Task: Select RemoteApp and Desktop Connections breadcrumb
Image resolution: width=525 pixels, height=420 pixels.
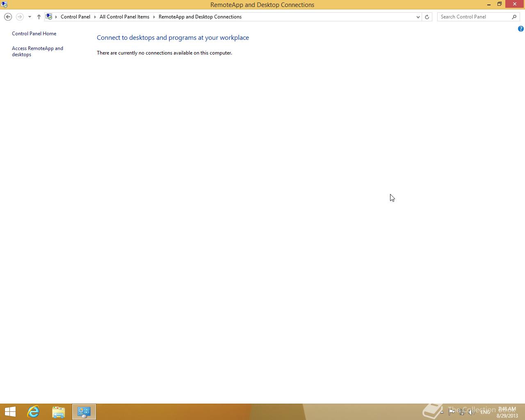Action: tap(200, 17)
